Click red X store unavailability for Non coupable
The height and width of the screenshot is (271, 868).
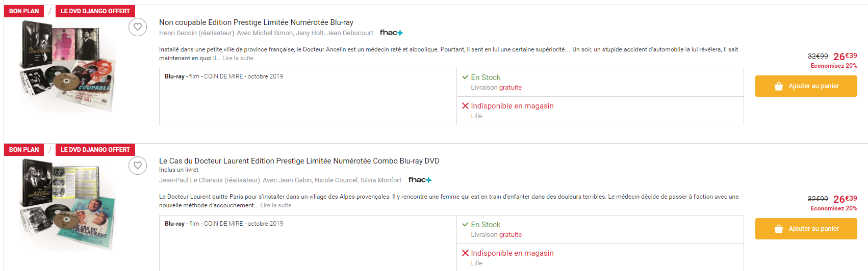pyautogui.click(x=465, y=106)
